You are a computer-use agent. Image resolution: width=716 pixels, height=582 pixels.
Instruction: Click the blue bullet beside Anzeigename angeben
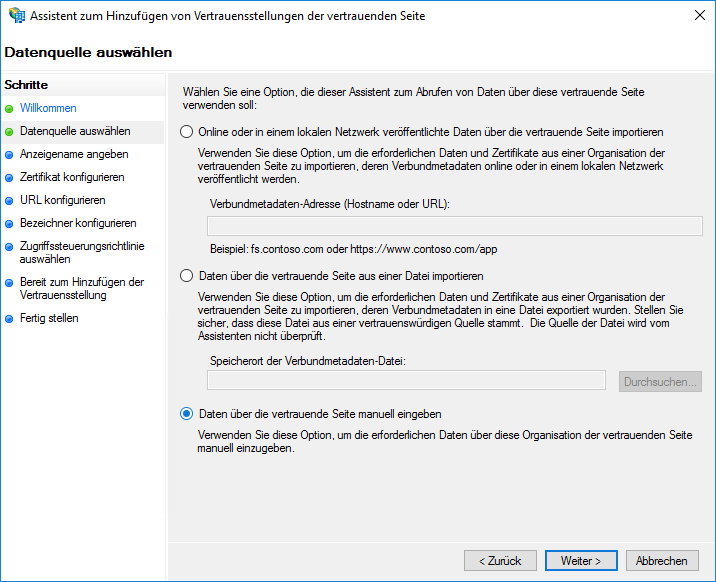(x=10, y=155)
